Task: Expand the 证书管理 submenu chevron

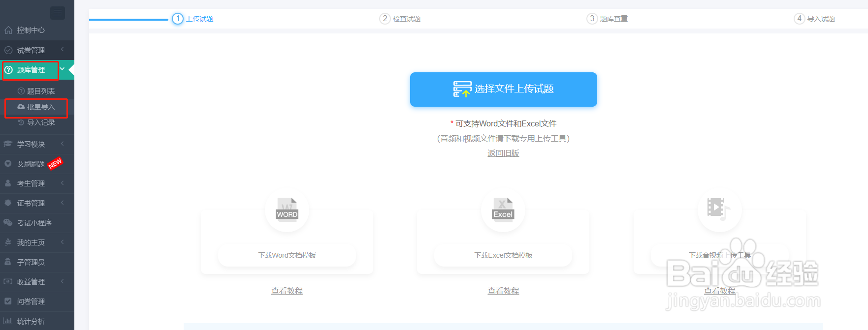Action: coord(63,203)
